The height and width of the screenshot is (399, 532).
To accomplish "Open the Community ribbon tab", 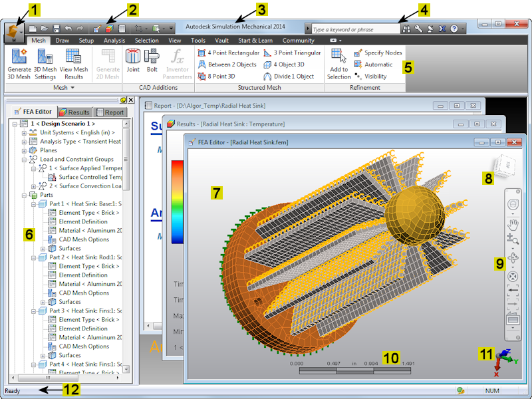I will [299, 41].
